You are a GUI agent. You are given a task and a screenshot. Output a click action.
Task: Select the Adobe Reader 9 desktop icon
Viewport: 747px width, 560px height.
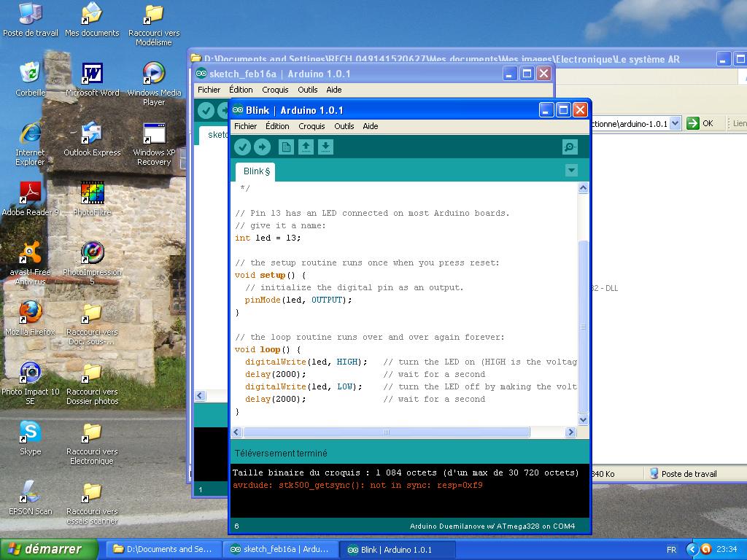point(30,192)
